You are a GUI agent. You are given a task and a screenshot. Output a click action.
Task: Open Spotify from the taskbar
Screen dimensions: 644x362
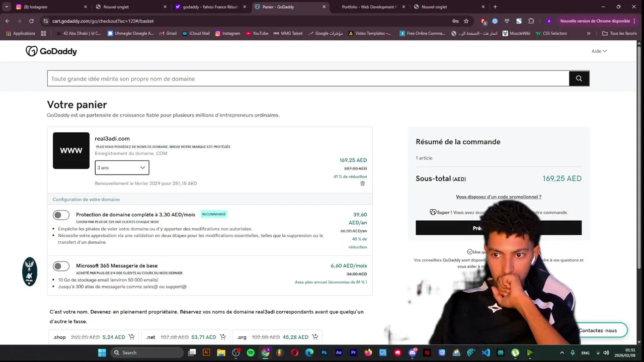coord(251,353)
